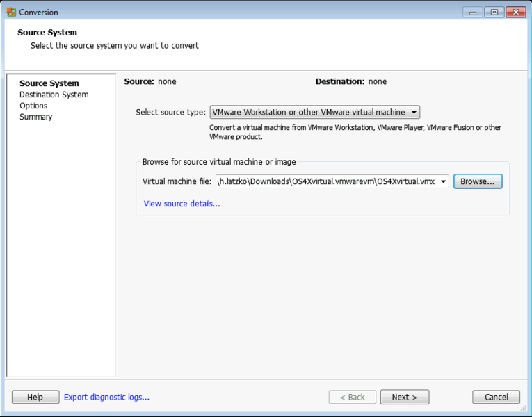Proceed with the Next button

pos(404,398)
